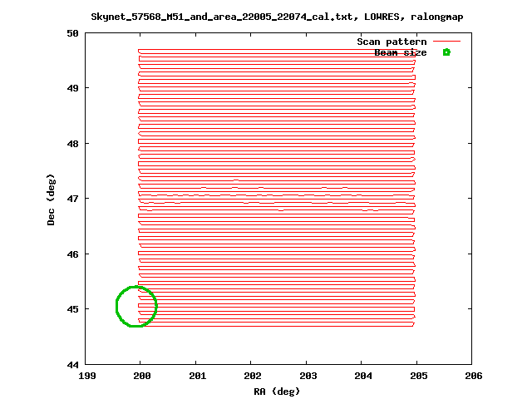The width and height of the screenshot is (532, 399).
Task: Click the y-axis tick label 44
Action: [x=72, y=365]
